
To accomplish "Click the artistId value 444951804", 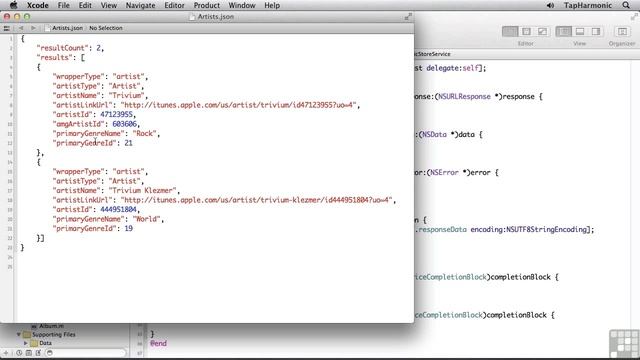I will 118,209.
